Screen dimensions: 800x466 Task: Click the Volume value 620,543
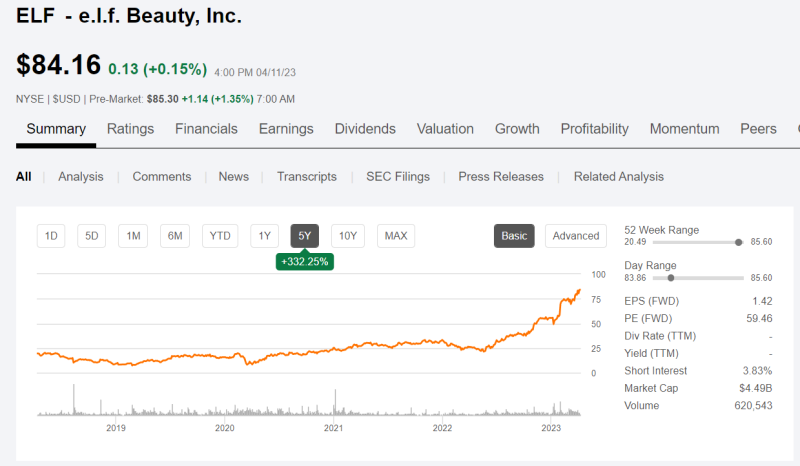pyautogui.click(x=754, y=406)
